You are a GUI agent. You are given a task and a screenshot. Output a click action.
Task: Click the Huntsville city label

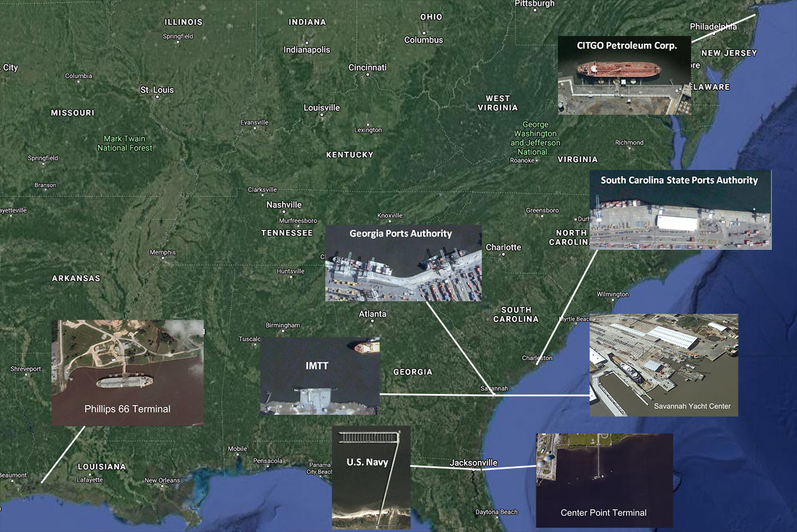click(x=291, y=271)
